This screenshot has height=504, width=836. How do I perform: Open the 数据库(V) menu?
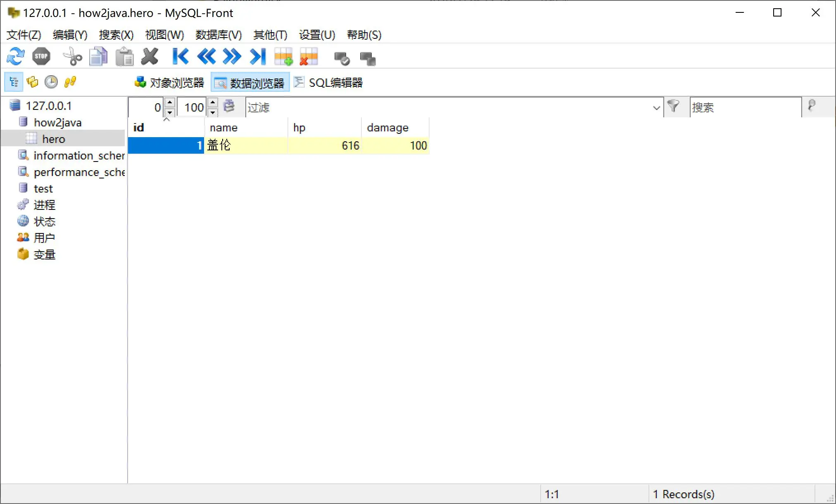coord(218,35)
